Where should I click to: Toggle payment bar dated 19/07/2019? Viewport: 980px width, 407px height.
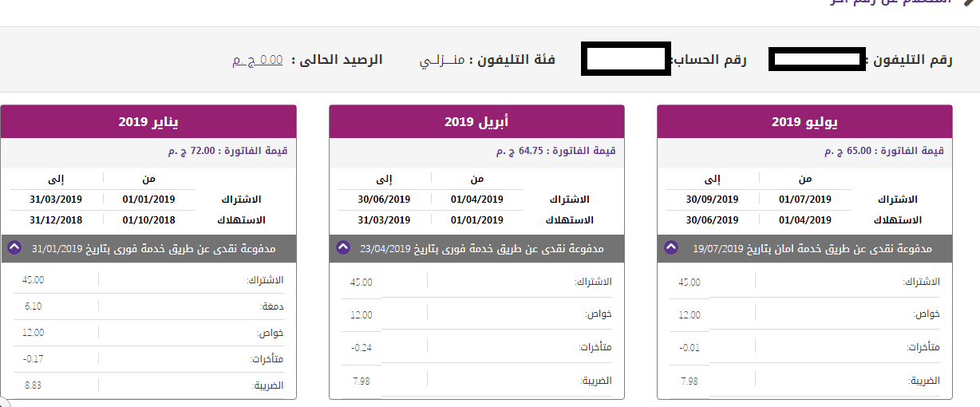[x=804, y=249]
